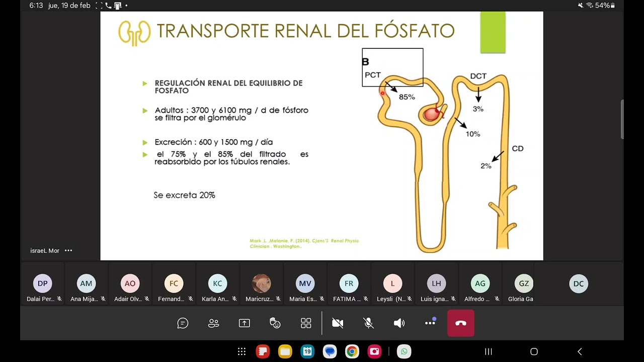Click the citation text Mark L. Melanie P. (2014)
Viewport: 644px width, 362px height.
click(304, 243)
